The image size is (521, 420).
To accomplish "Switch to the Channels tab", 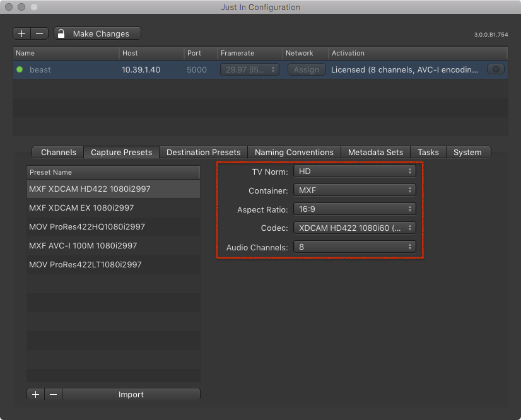I will (x=58, y=152).
